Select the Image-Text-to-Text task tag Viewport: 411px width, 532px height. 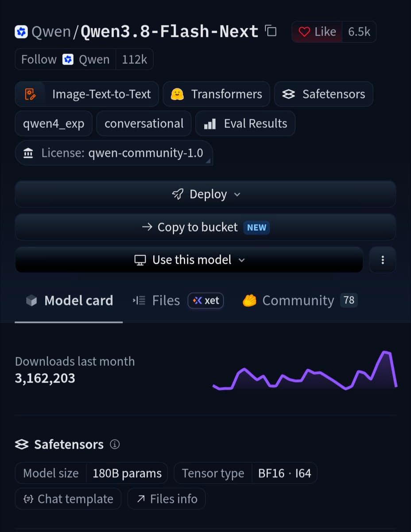(x=87, y=94)
